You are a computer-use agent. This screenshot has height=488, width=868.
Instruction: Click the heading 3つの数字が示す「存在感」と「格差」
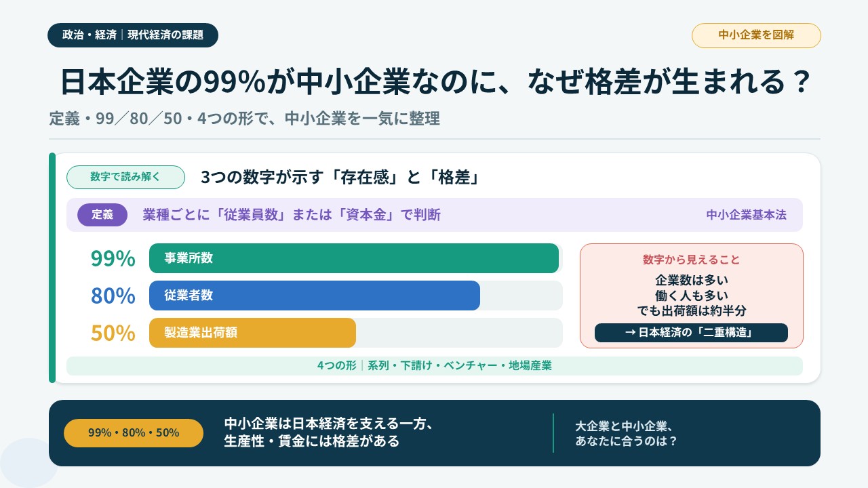[340, 178]
